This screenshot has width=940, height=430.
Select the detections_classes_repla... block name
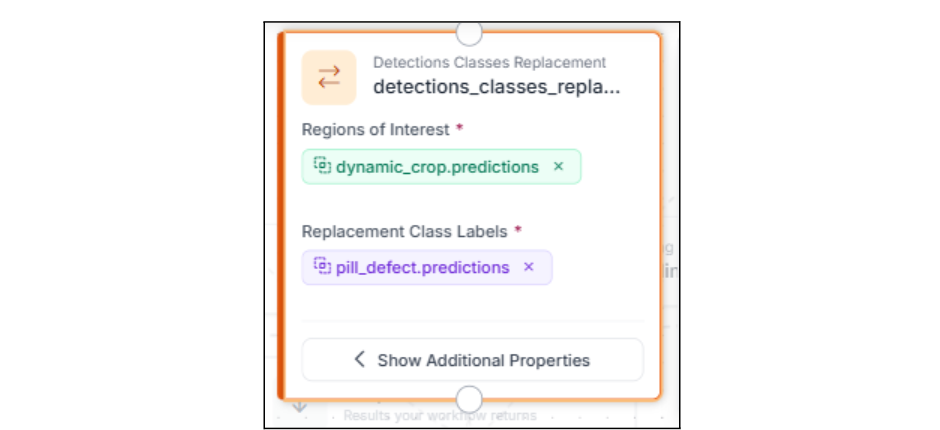click(x=497, y=87)
